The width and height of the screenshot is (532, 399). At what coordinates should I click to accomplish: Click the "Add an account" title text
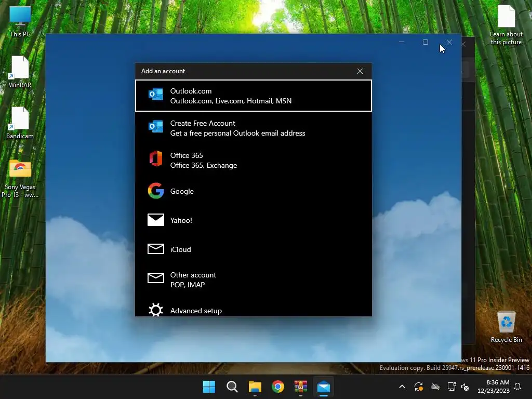coord(163,71)
